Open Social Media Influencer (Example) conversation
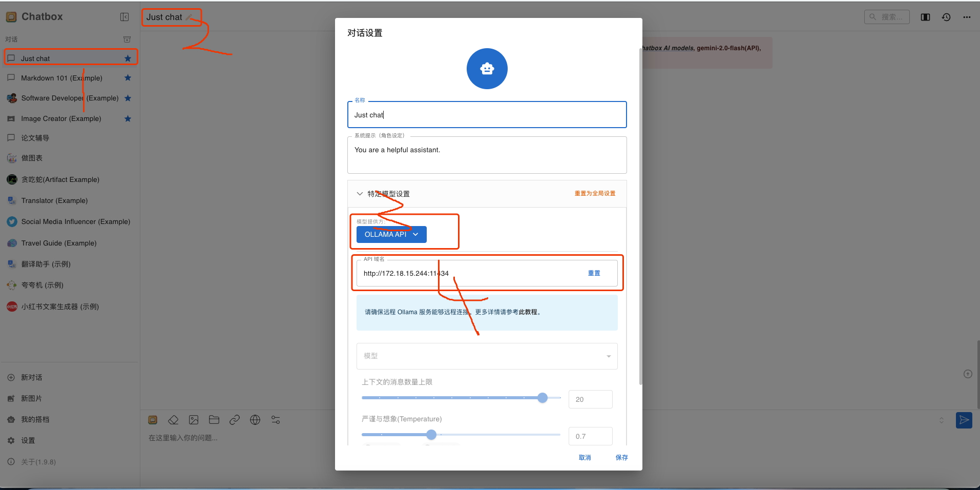Image resolution: width=980 pixels, height=490 pixels. [x=71, y=221]
